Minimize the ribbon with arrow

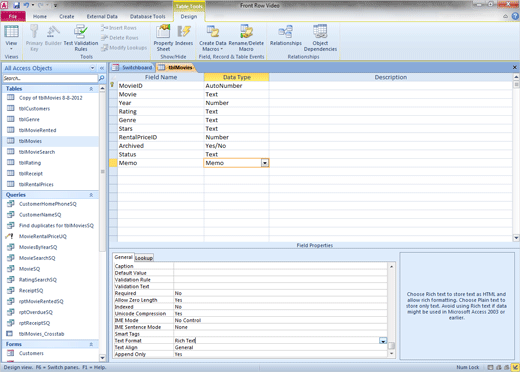(x=505, y=16)
